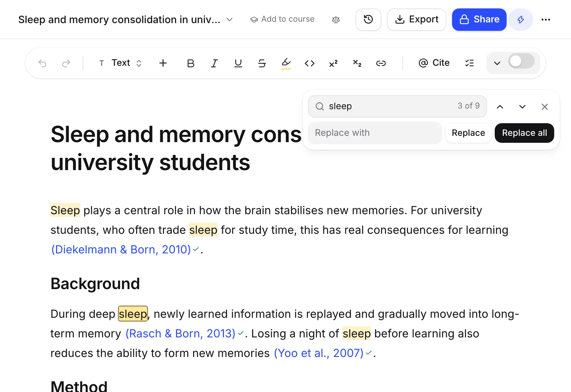This screenshot has height=392, width=571.
Task: Undo the last edit
Action: click(x=42, y=63)
